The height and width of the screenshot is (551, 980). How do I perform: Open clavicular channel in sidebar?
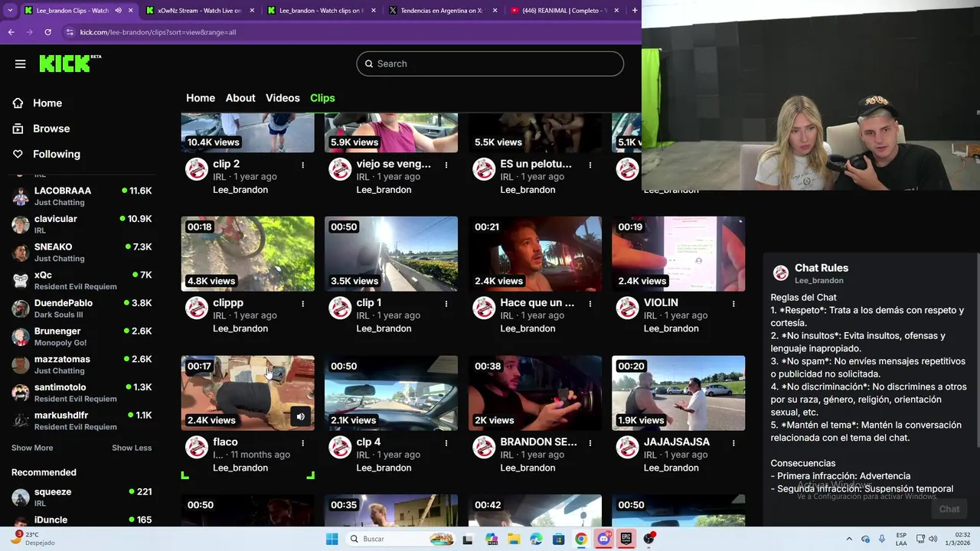(82, 224)
